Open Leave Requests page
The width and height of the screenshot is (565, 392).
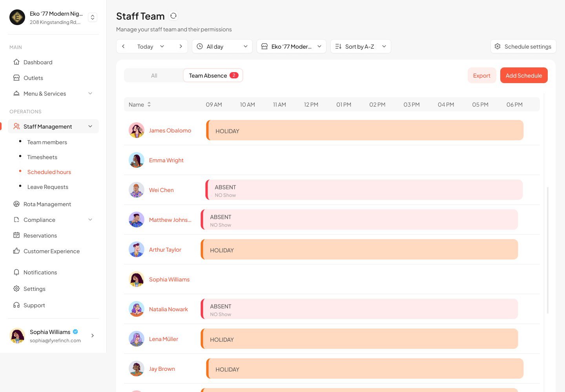48,187
